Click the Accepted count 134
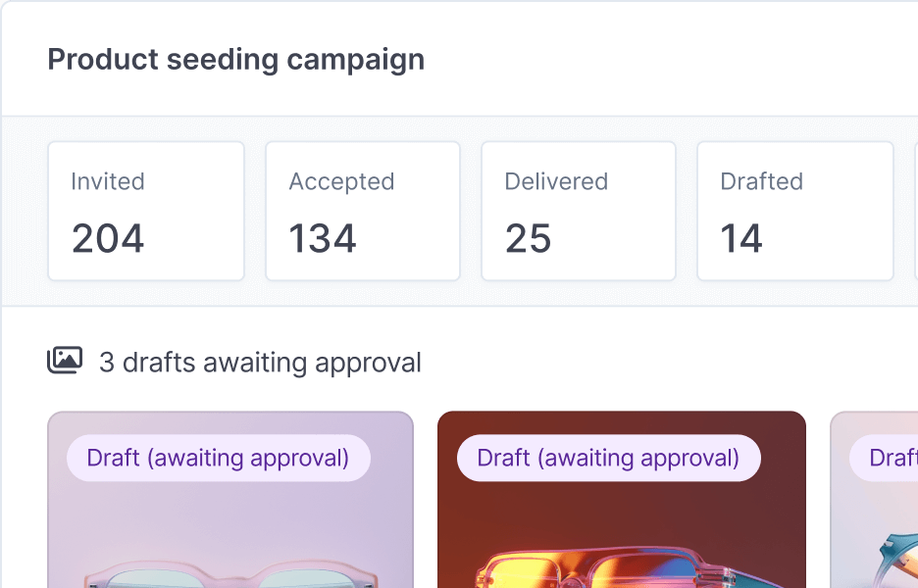 pos(323,239)
